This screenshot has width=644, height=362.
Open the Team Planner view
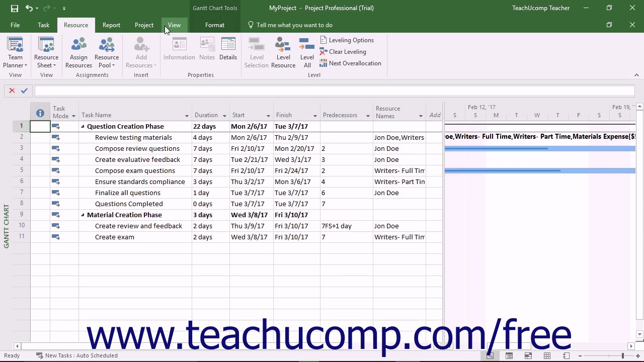point(15,52)
